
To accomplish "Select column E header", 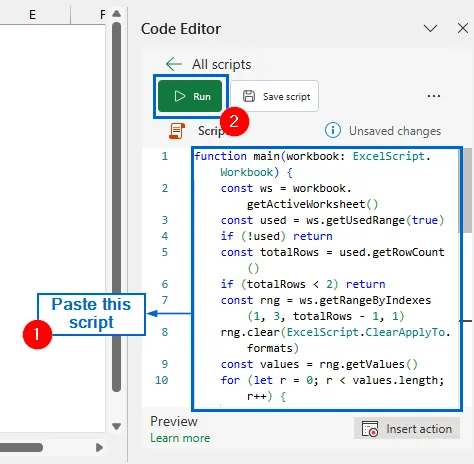I will (32, 15).
